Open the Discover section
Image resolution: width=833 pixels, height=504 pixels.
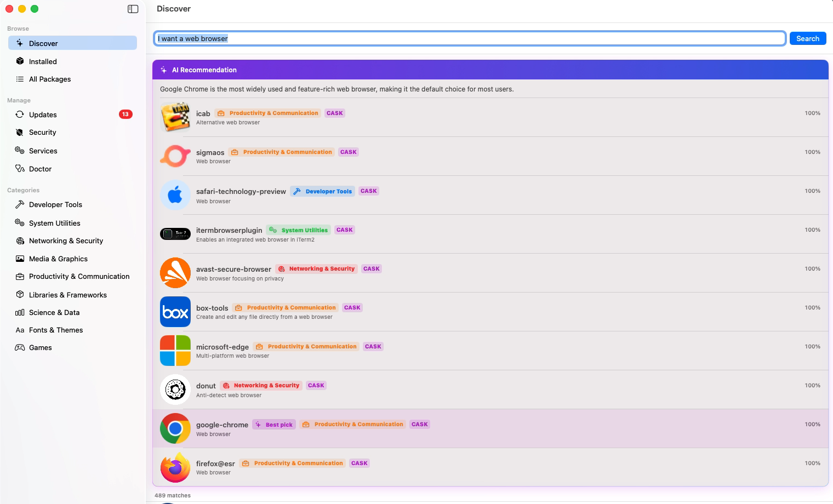pos(72,43)
